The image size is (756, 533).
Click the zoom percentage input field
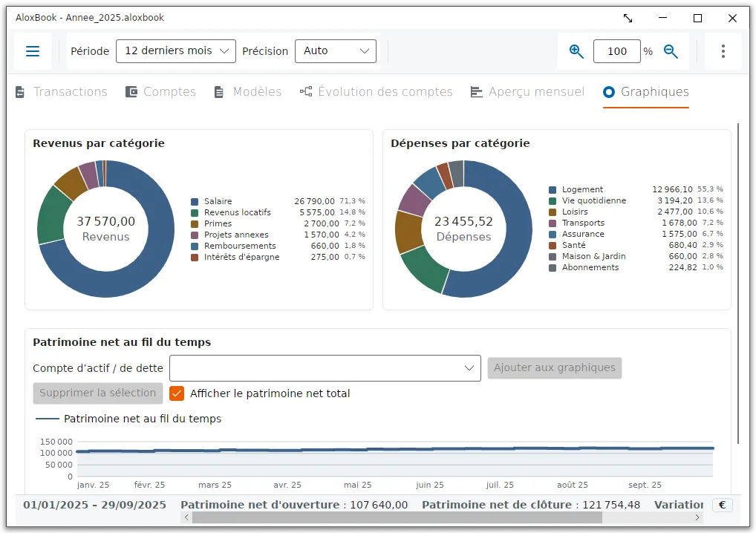click(x=617, y=51)
